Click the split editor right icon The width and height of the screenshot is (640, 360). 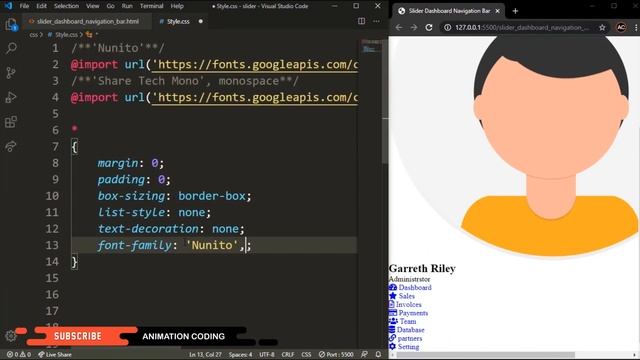[x=361, y=21]
